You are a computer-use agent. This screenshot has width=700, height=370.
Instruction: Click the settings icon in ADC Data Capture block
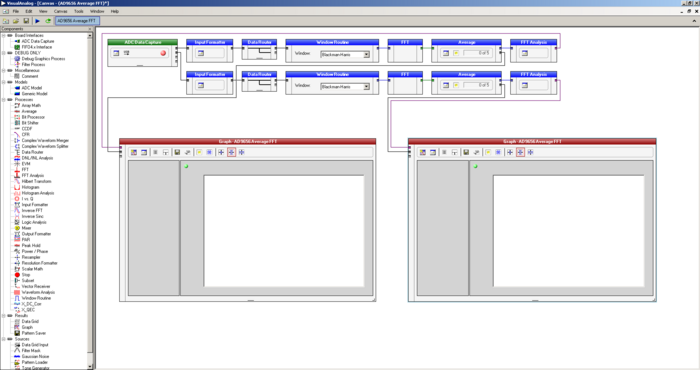coord(116,53)
